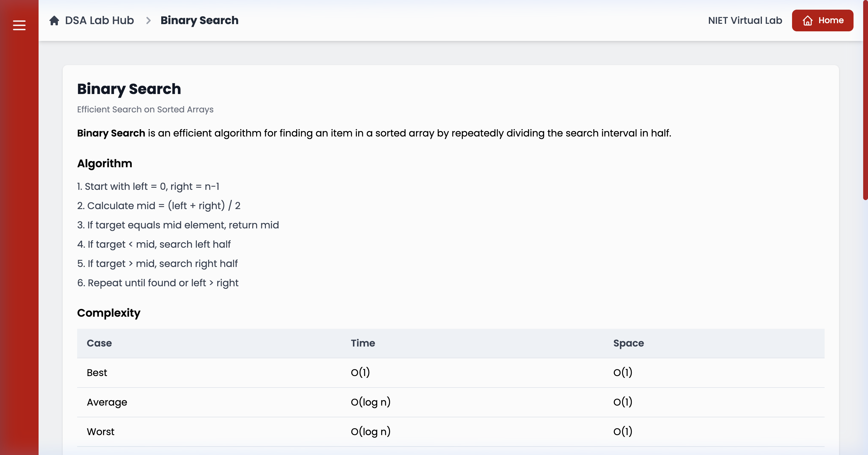Click the Algorithm section heading
The width and height of the screenshot is (868, 455).
tap(105, 163)
